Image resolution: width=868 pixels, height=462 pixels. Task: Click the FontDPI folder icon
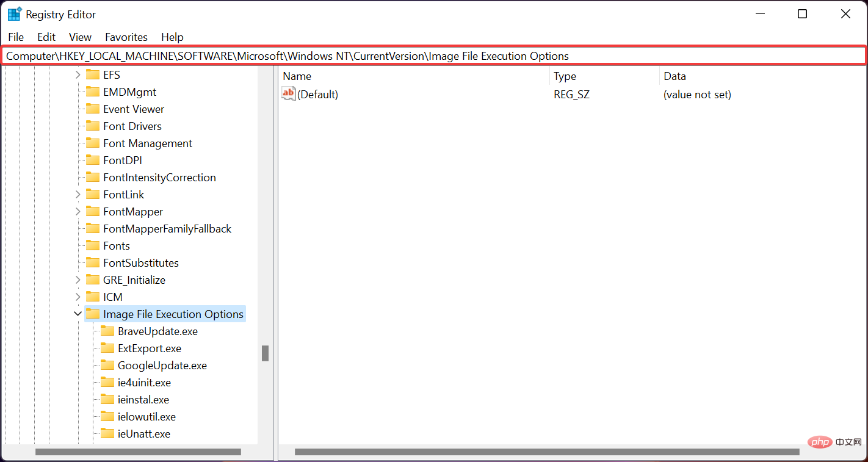(x=93, y=160)
